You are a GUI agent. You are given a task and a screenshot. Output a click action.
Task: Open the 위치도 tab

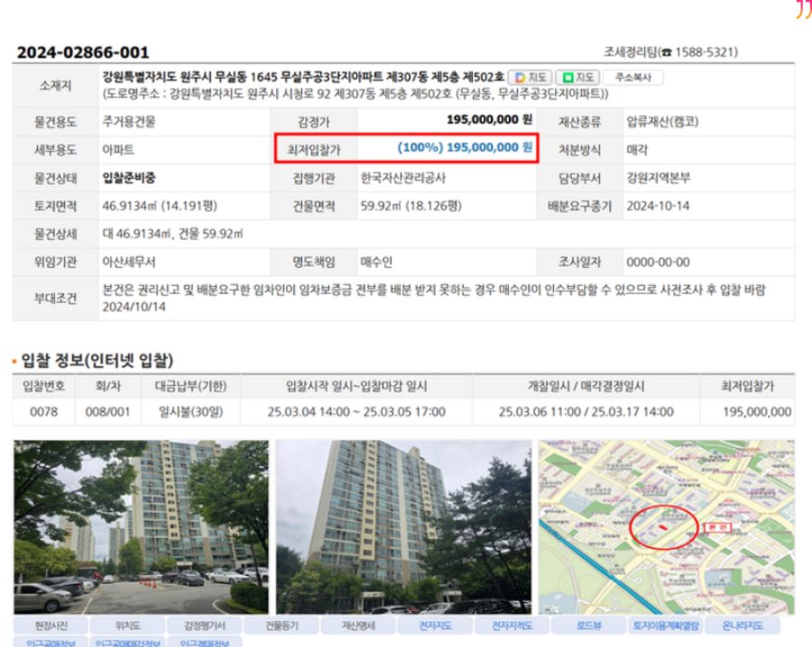tap(127, 625)
